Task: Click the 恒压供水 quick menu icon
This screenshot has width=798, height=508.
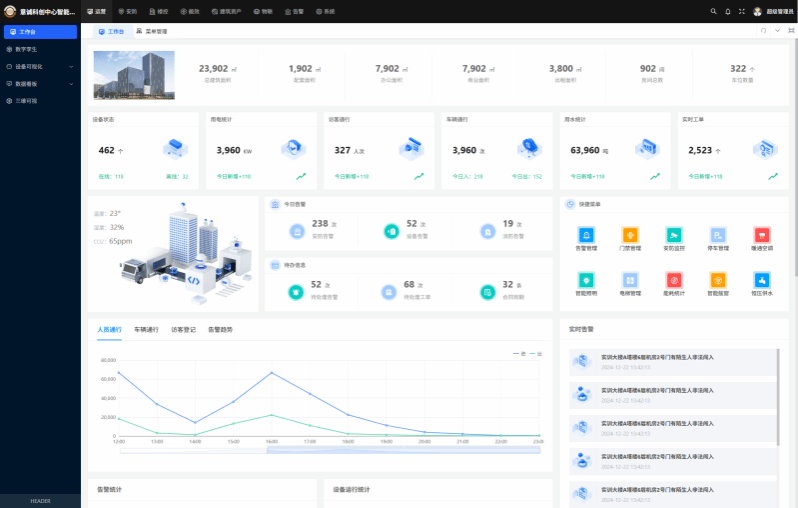Action: (x=762, y=281)
